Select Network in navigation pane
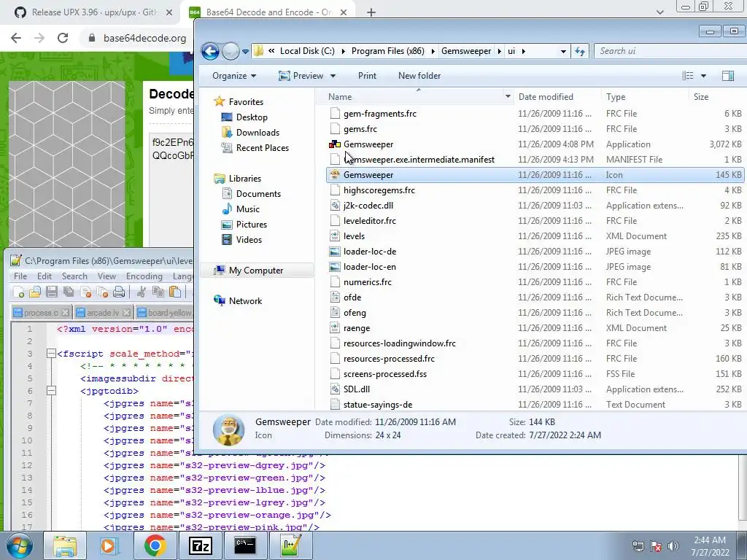This screenshot has height=560, width=747. 245,301
